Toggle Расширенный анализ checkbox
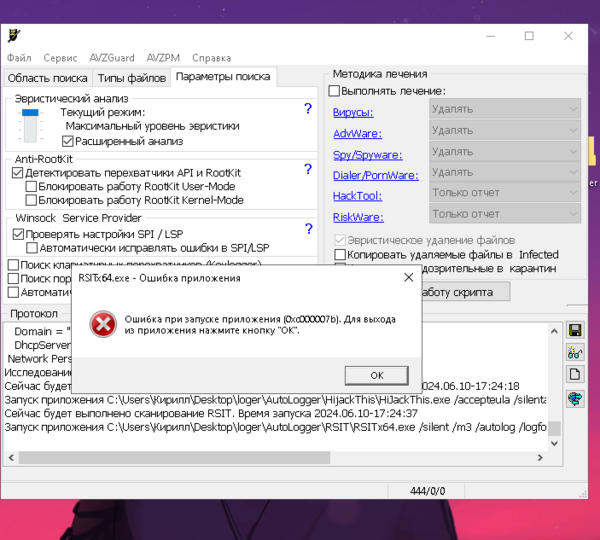Viewport: 600px width, 540px height. 67,141
